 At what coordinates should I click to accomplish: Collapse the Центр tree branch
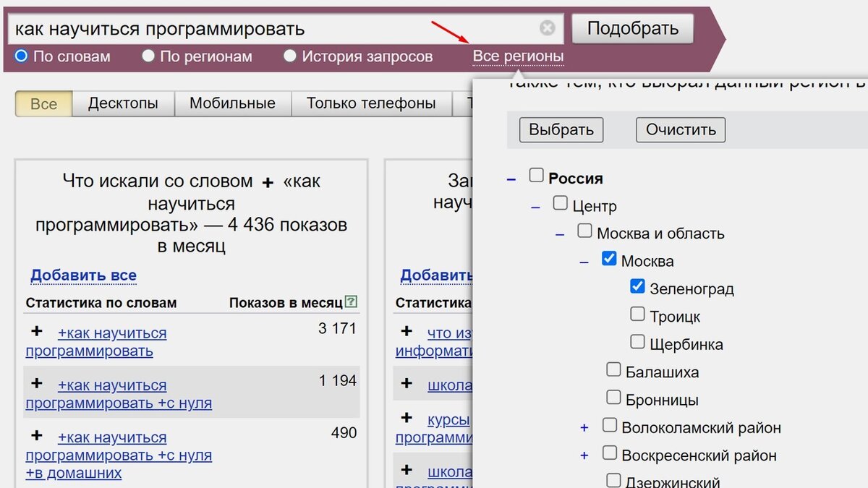pos(535,207)
